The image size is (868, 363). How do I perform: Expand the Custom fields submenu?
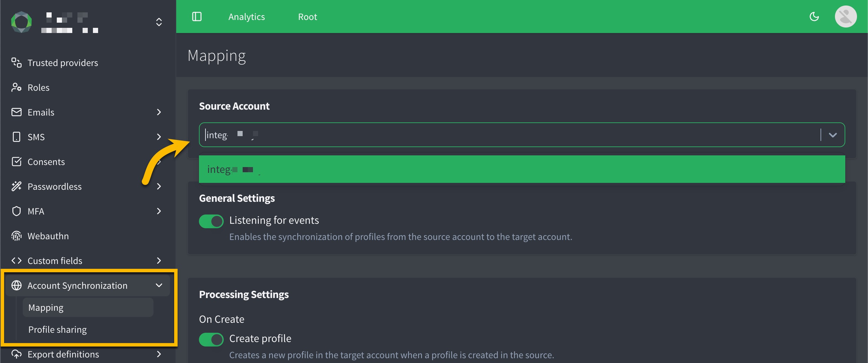coord(159,261)
